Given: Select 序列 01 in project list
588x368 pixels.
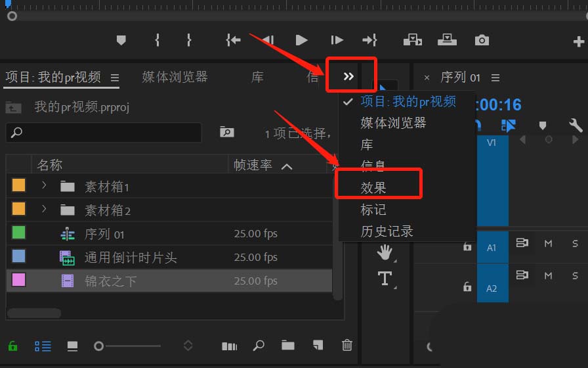Looking at the screenshot, I should tap(169, 233).
